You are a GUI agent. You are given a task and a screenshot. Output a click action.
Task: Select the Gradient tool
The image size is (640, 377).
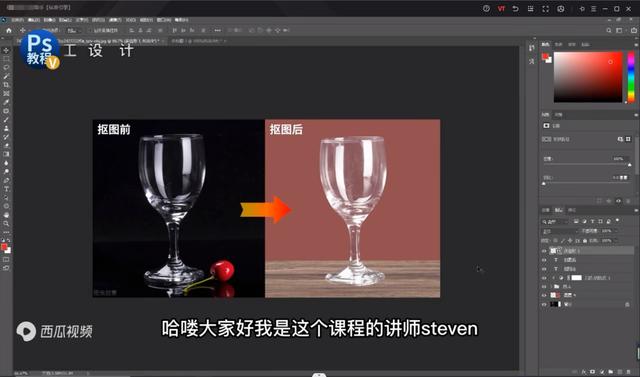point(6,154)
